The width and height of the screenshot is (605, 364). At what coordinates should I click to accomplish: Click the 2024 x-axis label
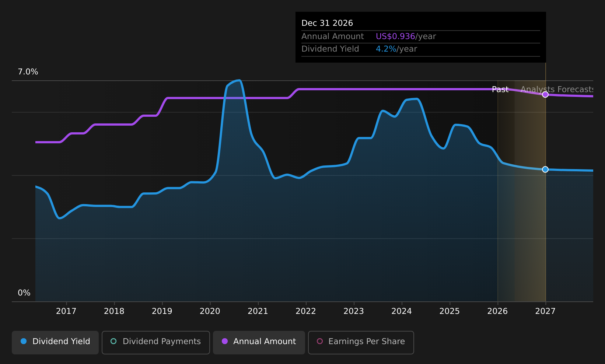point(402,311)
